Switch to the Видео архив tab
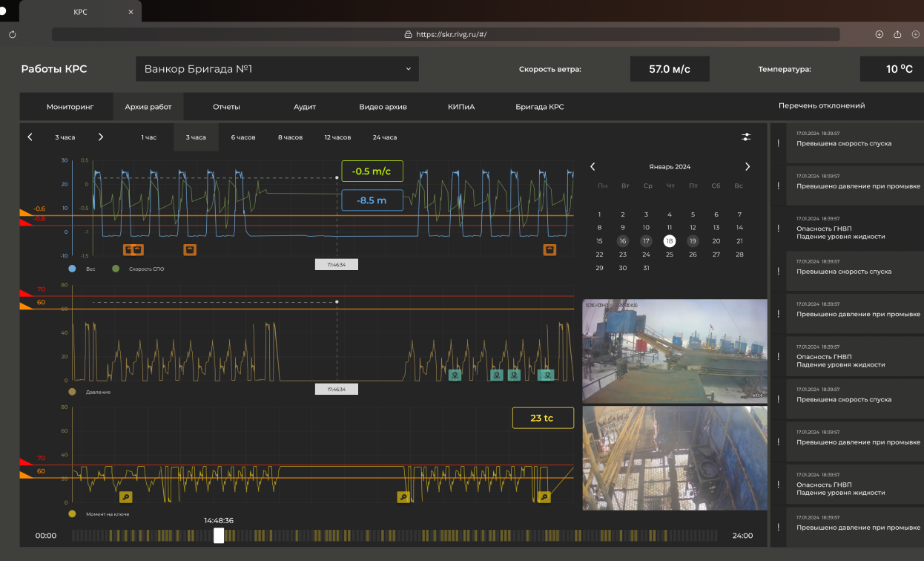The image size is (924, 561). pos(383,107)
